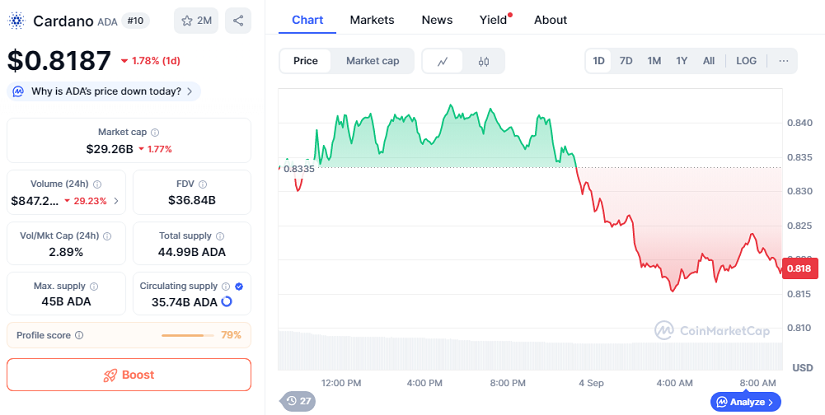The image size is (825, 415).
Task: Click the Market cap info icon
Action: [155, 133]
